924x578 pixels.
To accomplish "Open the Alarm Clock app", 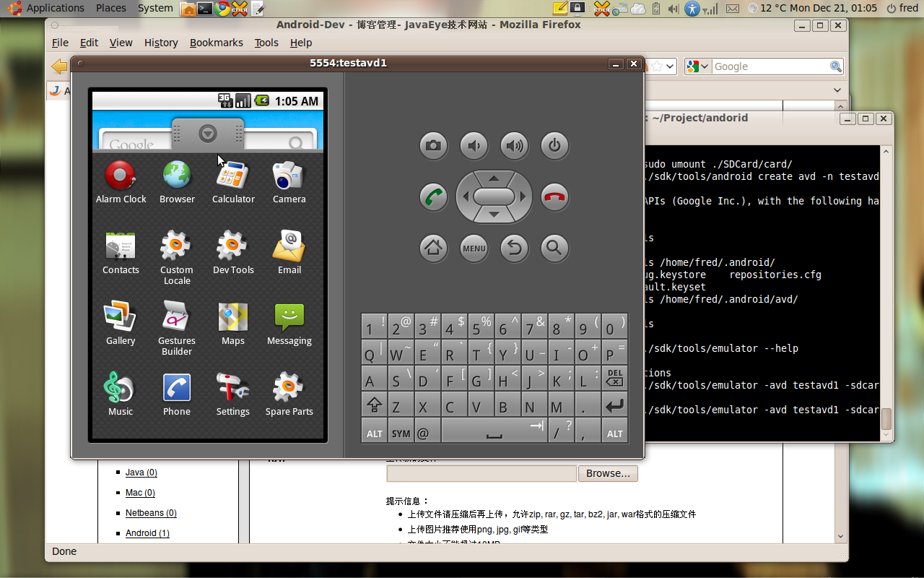I will [x=121, y=182].
